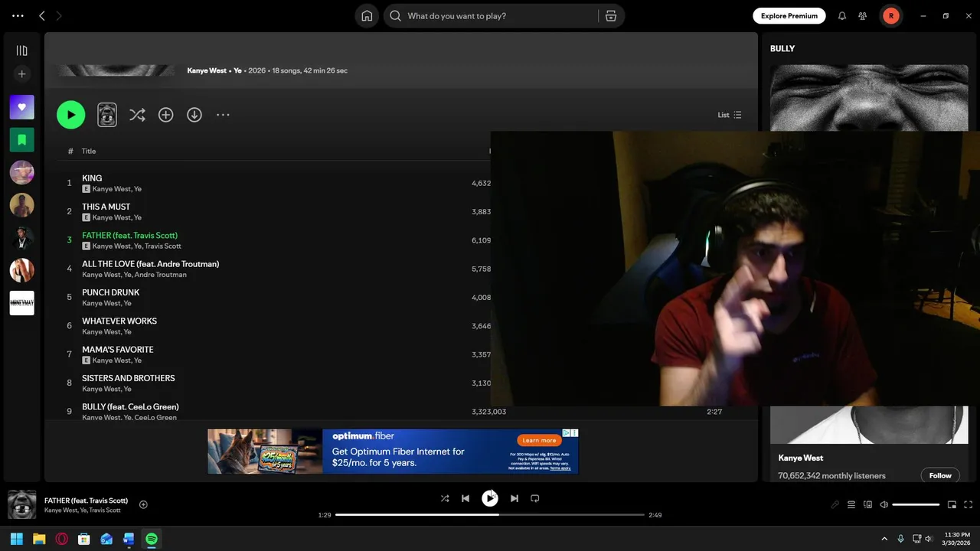Screen dimensions: 980x551
Task: Click Learn more on Optimum ad
Action: [539, 440]
